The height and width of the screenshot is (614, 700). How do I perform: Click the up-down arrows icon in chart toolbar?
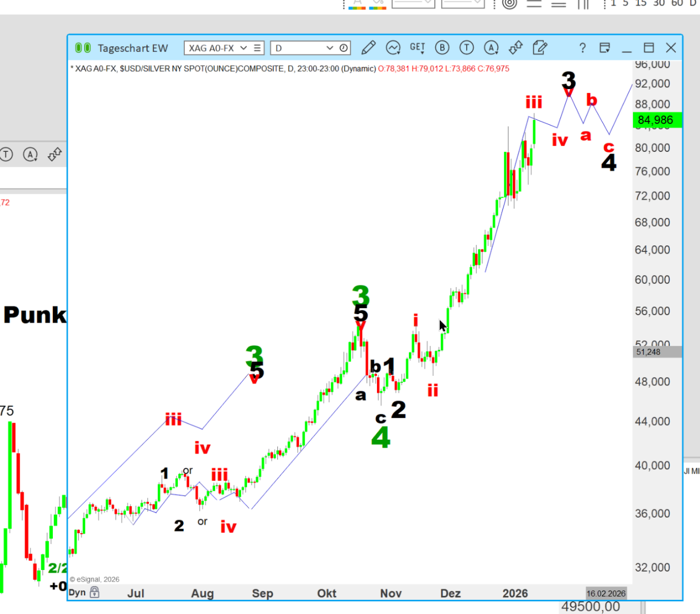[516, 48]
